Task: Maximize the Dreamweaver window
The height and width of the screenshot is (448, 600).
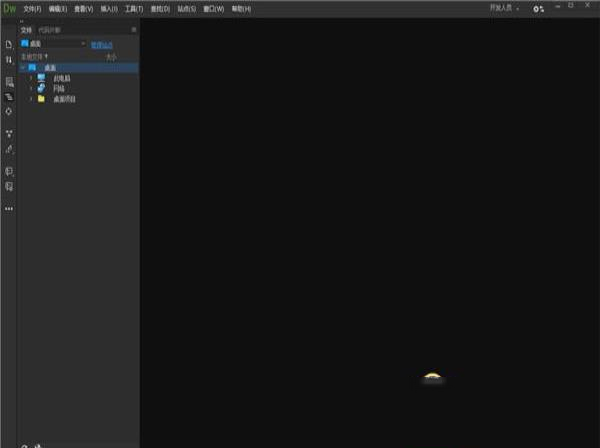Action: coord(571,5)
